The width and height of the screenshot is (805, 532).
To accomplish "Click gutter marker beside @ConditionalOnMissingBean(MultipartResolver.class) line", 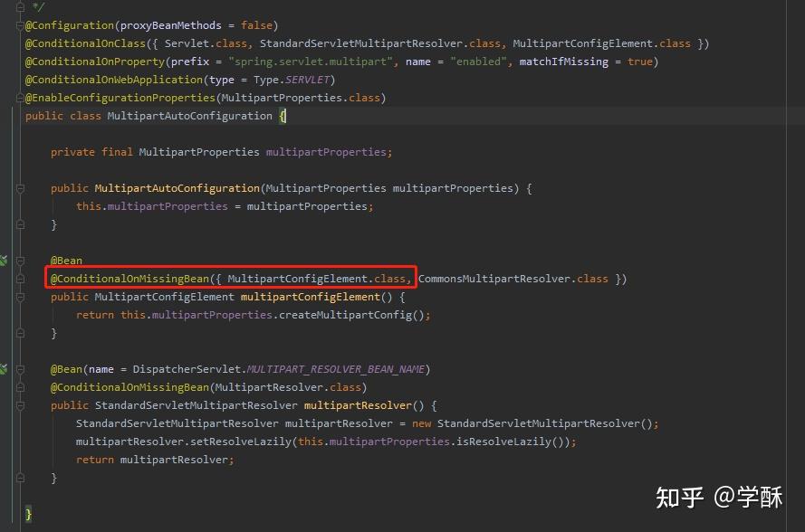I will [20, 387].
